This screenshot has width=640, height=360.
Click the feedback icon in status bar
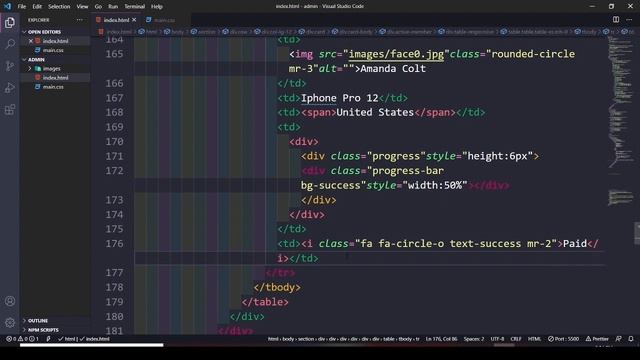point(619,339)
